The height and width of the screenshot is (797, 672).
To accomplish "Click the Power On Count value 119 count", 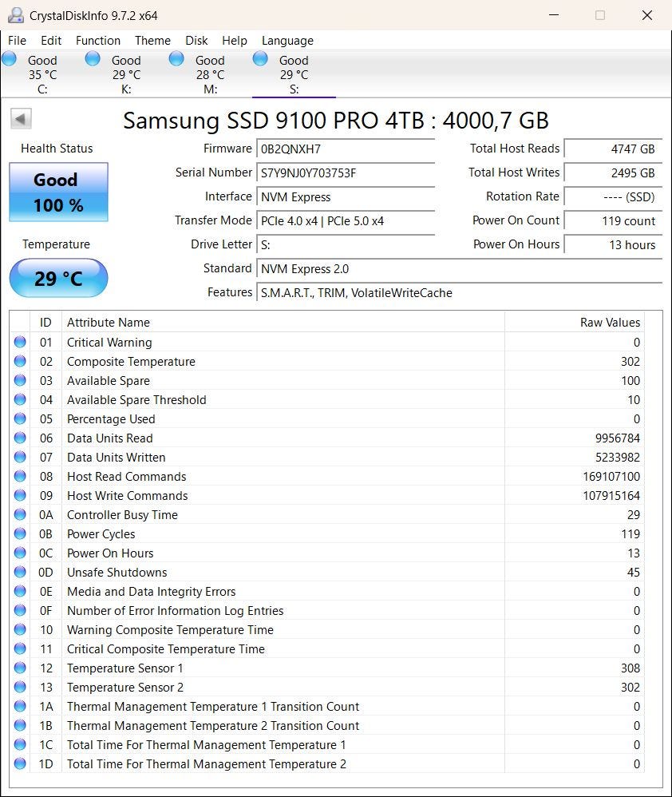I will tap(613, 220).
